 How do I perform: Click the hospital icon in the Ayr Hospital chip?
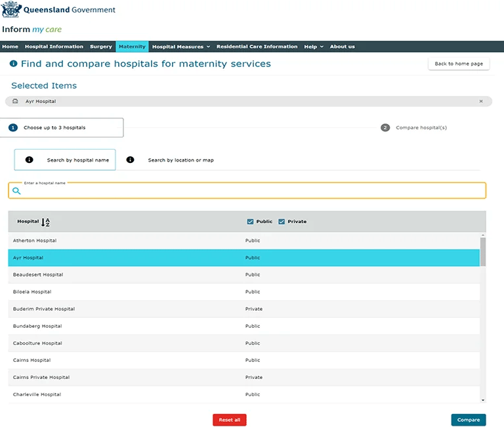15,101
